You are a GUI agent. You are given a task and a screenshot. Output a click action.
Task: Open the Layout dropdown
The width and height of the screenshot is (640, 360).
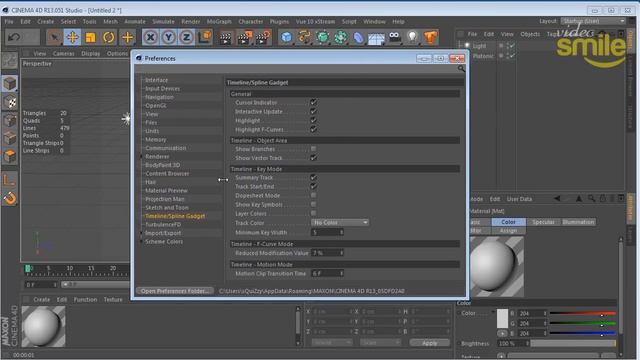[x=593, y=21]
